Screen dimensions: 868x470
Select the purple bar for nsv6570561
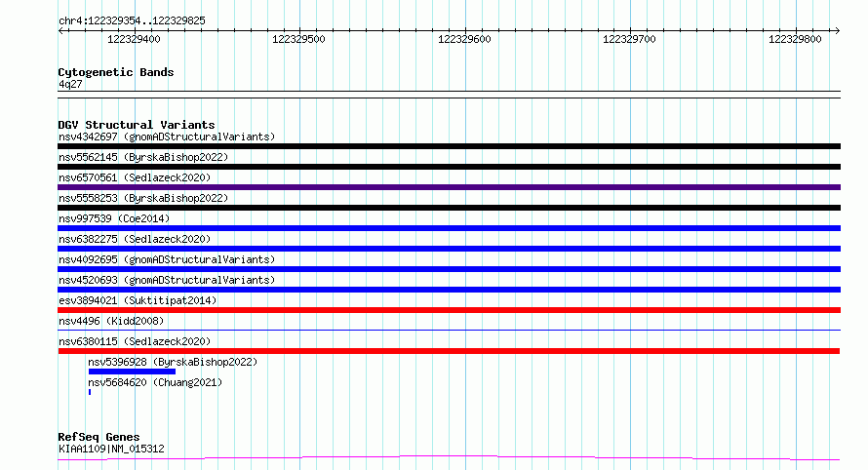tap(449, 187)
